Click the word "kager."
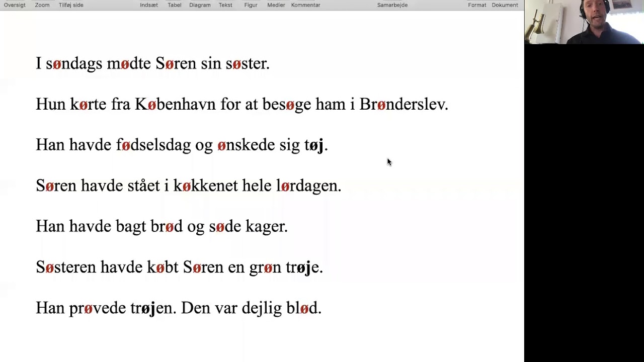Screen dimensions: 644x362 click(x=267, y=228)
